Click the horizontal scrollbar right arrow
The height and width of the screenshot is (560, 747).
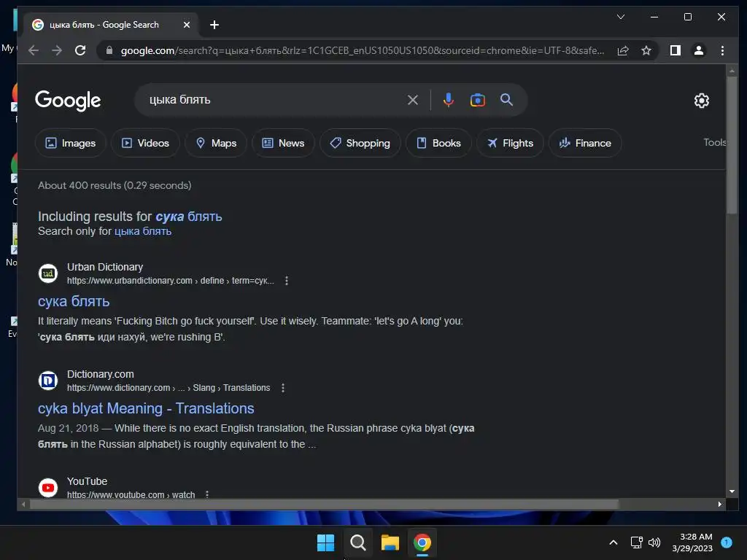[x=720, y=504]
